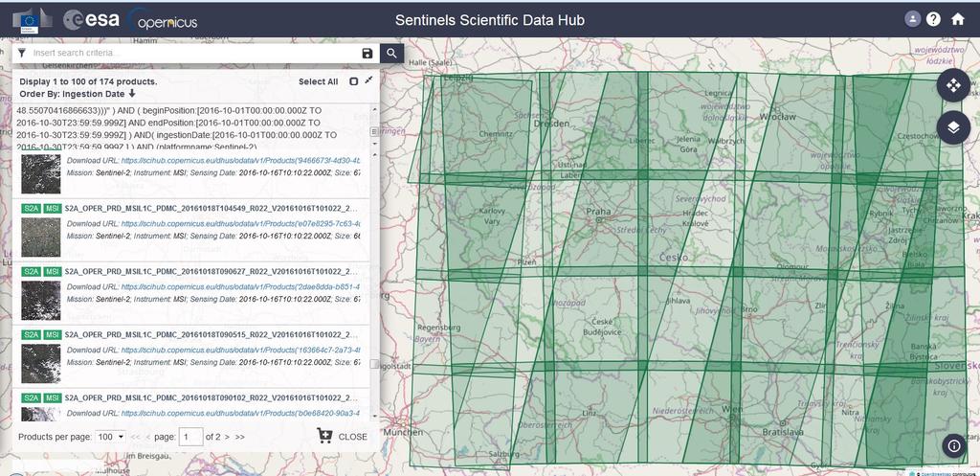This screenshot has width=980, height=476.
Task: Click MSI tag of product 20161018T090515
Action: [x=53, y=334]
